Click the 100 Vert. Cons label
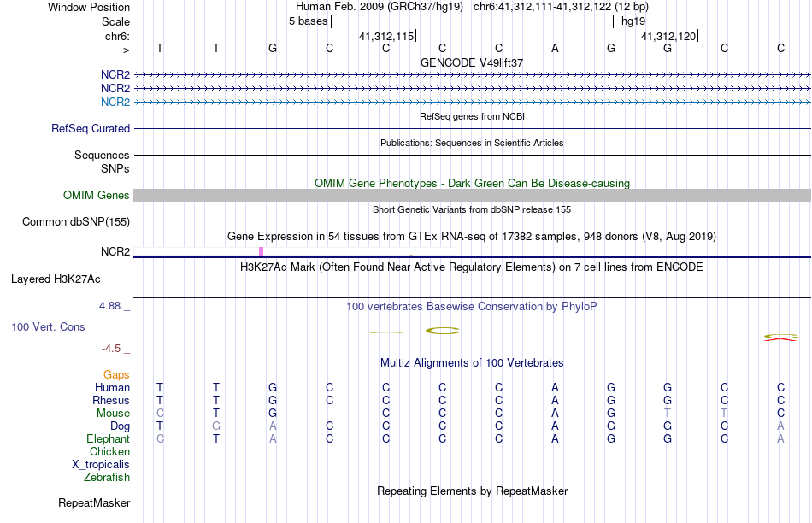The width and height of the screenshot is (812, 523). [x=48, y=326]
